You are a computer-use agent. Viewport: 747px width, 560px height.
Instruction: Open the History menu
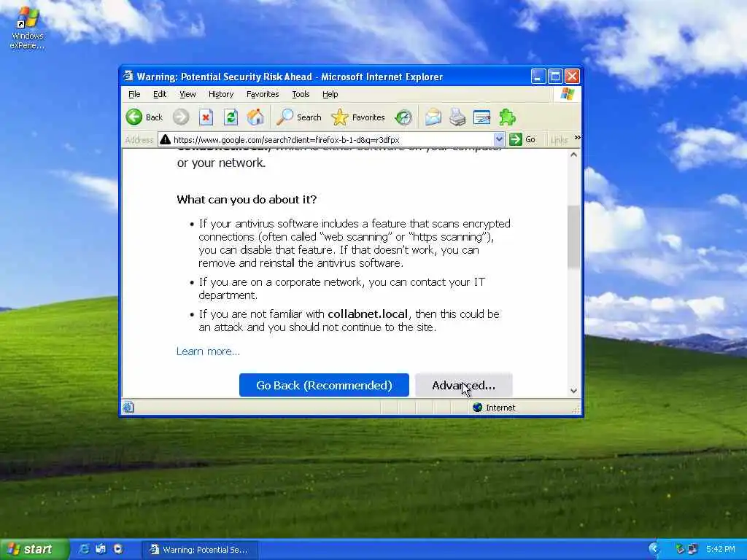click(221, 94)
